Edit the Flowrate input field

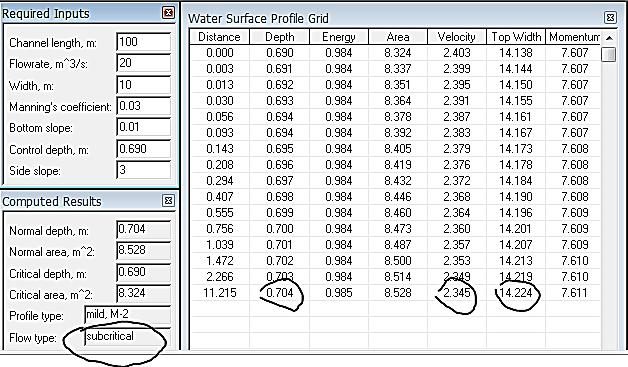[144, 63]
